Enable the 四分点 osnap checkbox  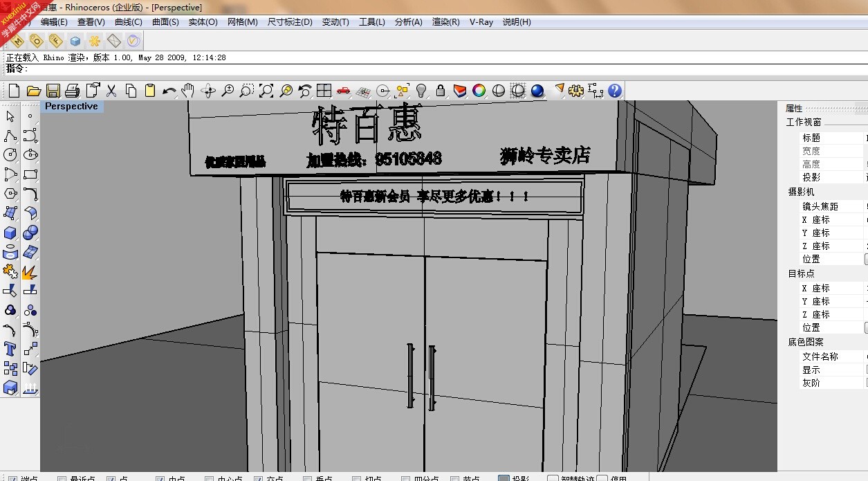point(406,478)
